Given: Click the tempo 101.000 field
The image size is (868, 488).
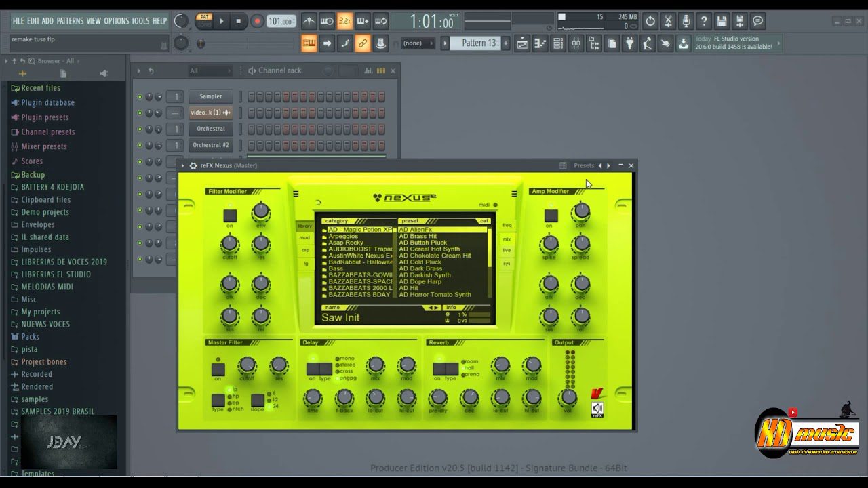Looking at the screenshot, I should click(x=280, y=21).
